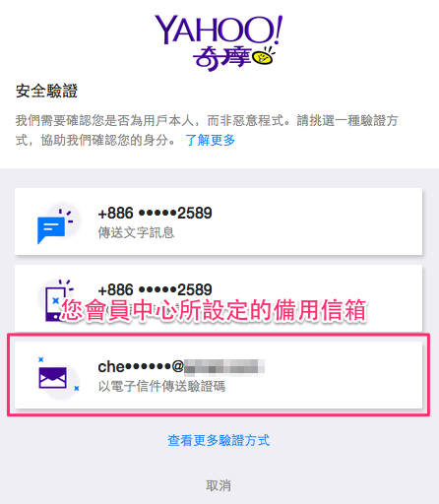Click the 取消 cancel button
Image resolution: width=439 pixels, height=504 pixels.
[x=219, y=485]
